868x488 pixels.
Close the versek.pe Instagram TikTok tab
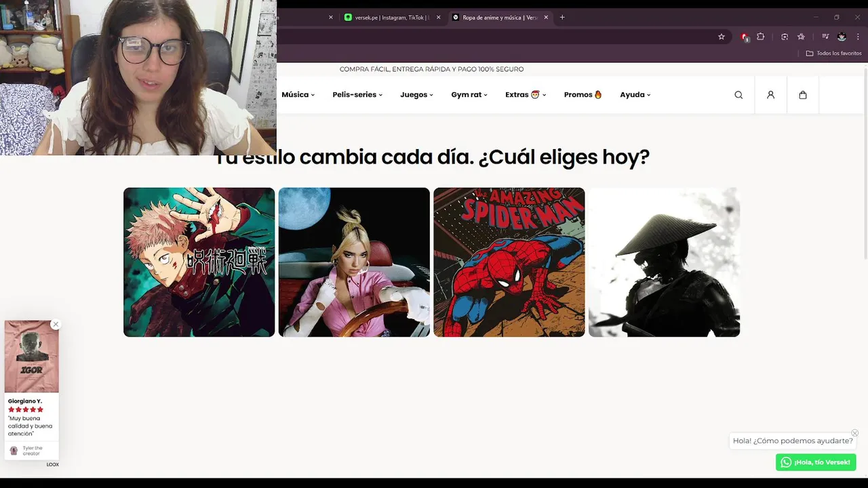(x=439, y=18)
